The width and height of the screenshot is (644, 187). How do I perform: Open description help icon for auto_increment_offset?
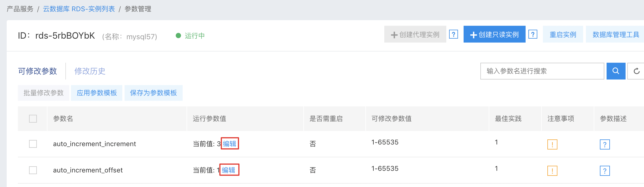(605, 171)
